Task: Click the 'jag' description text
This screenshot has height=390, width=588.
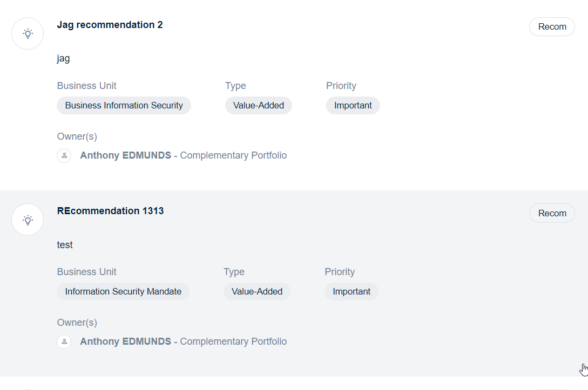Action: (63, 58)
